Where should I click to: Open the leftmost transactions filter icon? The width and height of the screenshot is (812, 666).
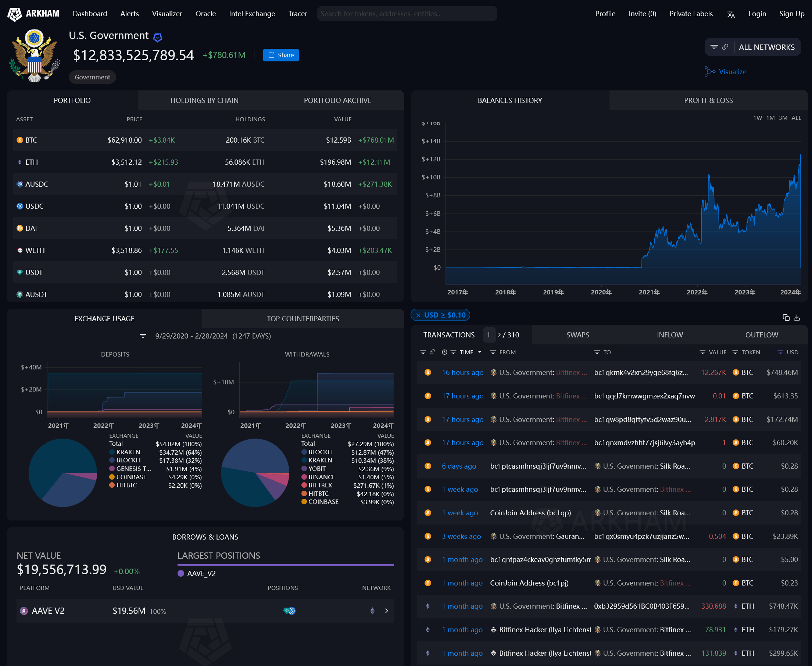pos(423,352)
